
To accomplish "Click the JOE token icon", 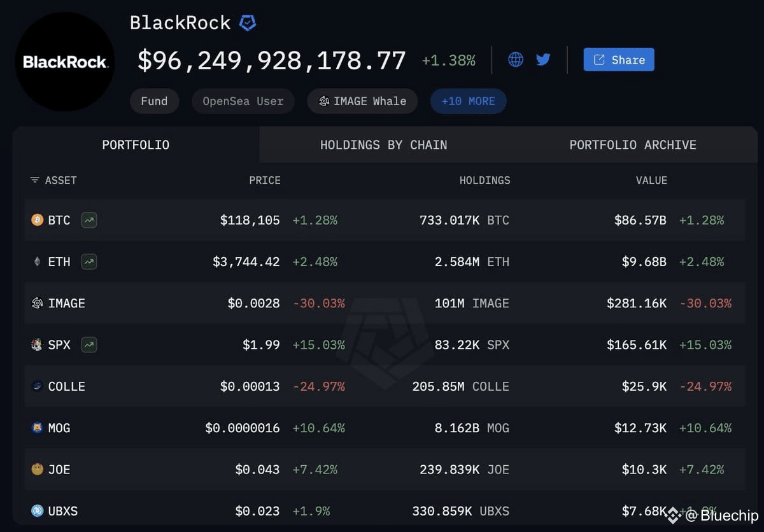I will [38, 470].
